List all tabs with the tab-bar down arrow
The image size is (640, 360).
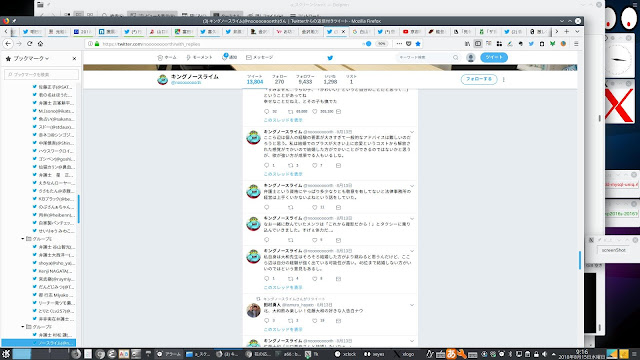pos(577,31)
